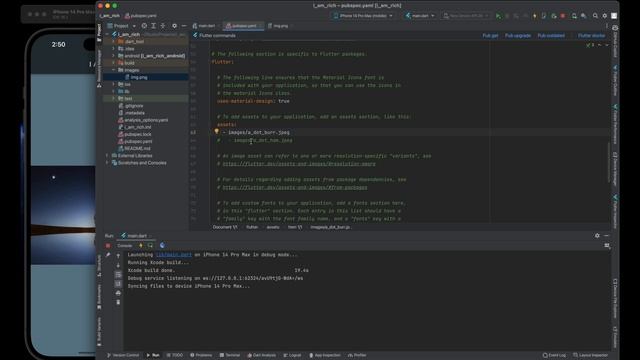The image size is (640, 360).
Task: Click Hot Restart icon in Run panel
Action: pyautogui.click(x=150, y=246)
